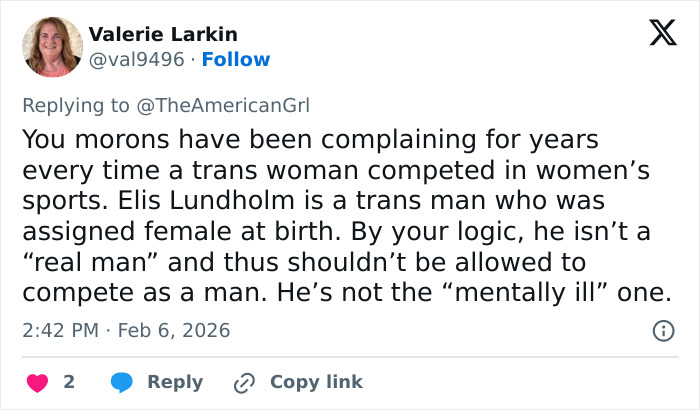This screenshot has width=700, height=410.
Task: Click the Reply text button
Action: coord(175,382)
